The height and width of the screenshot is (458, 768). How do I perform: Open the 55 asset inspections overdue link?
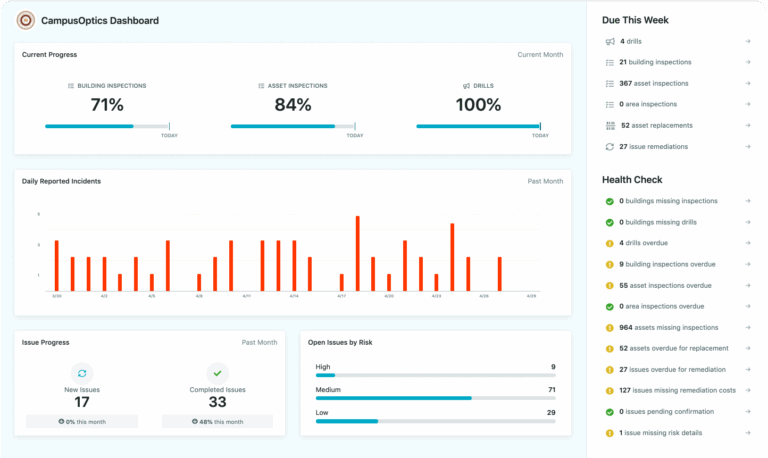(665, 286)
